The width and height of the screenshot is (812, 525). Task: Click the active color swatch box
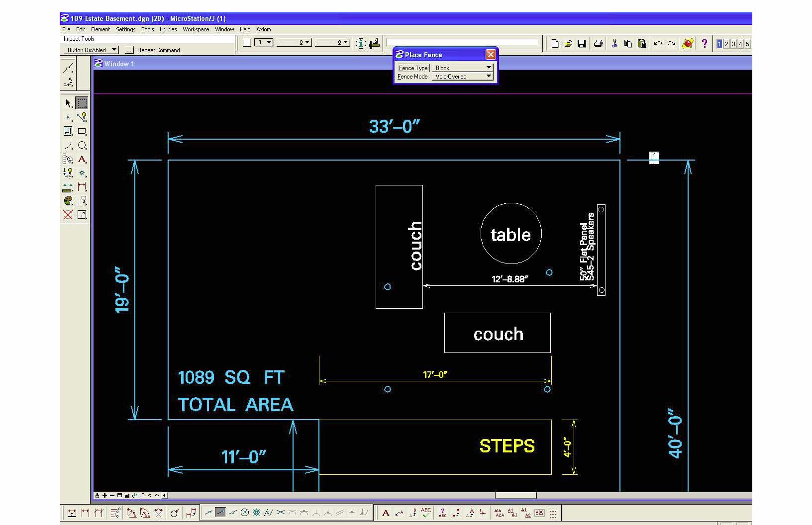tap(247, 43)
